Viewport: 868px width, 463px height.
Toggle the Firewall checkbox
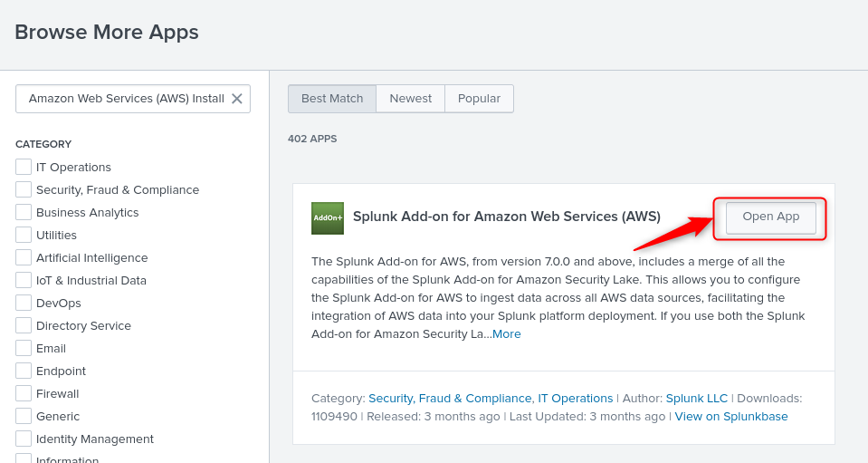coord(24,394)
